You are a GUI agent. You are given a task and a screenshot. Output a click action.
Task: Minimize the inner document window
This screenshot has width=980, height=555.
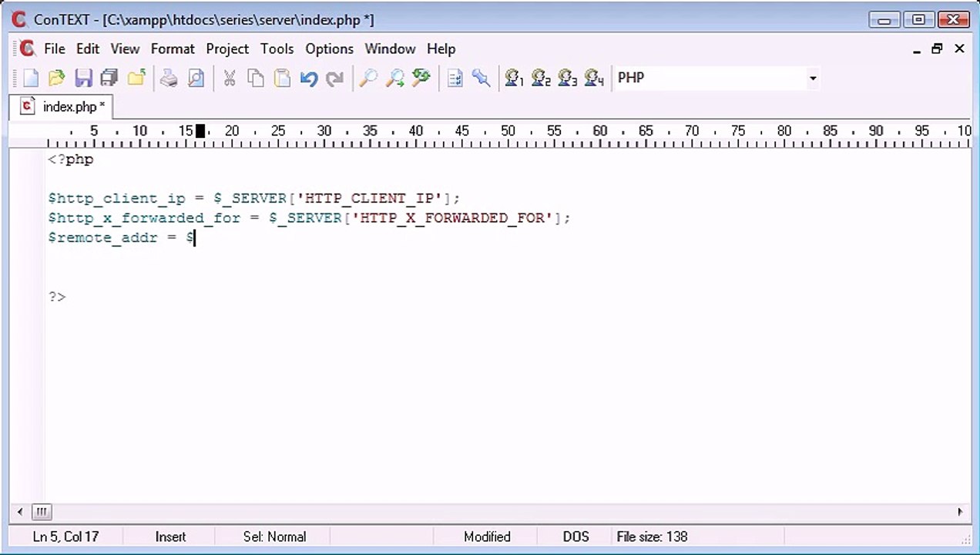[917, 49]
